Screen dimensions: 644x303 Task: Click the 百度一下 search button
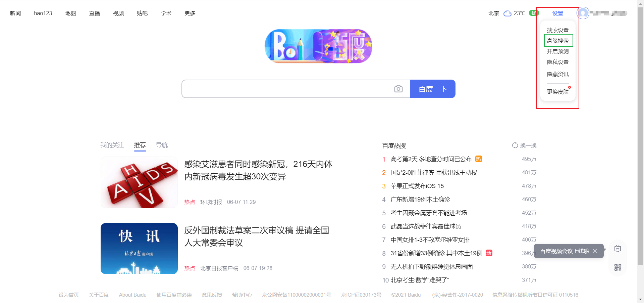coord(433,89)
